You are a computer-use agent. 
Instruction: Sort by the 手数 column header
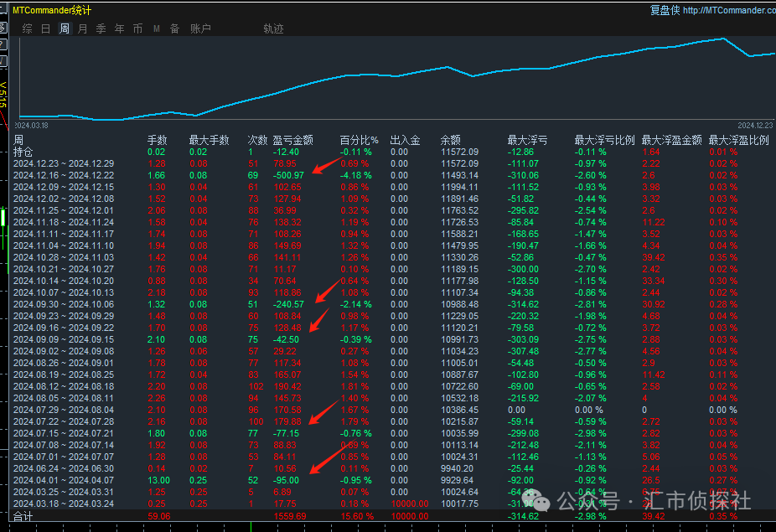[158, 140]
